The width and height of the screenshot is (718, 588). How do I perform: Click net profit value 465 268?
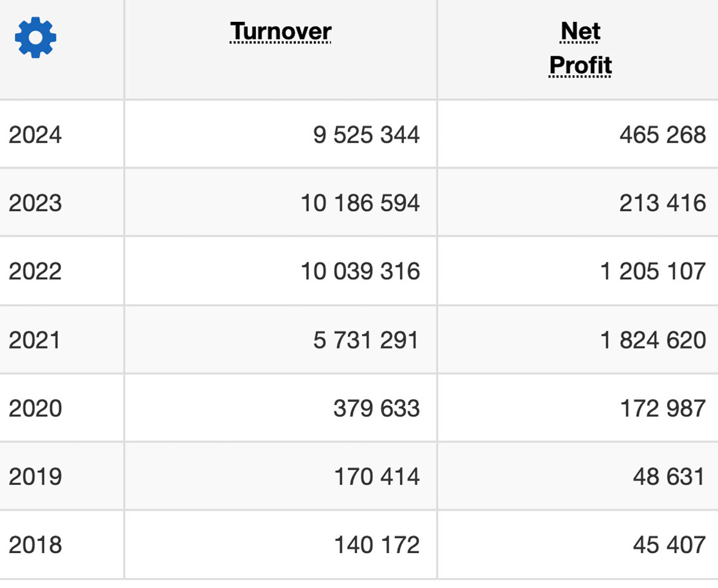(663, 135)
